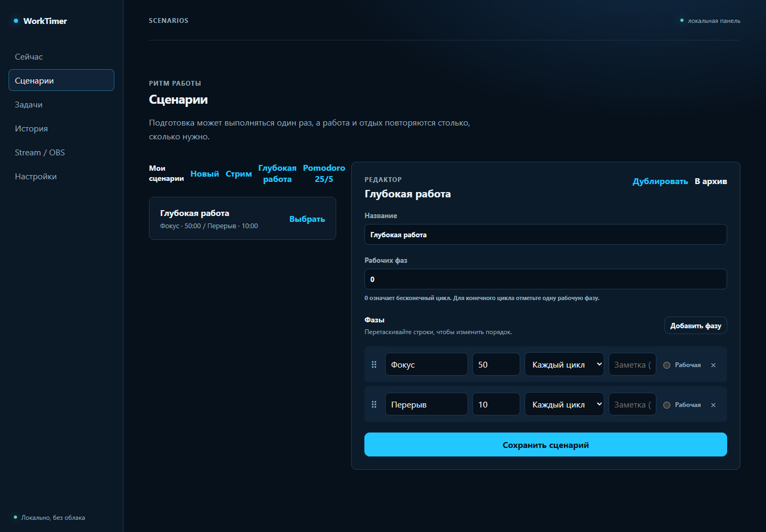Click Дублировать in the editor
Screen dimensions: 766x532
660,181
